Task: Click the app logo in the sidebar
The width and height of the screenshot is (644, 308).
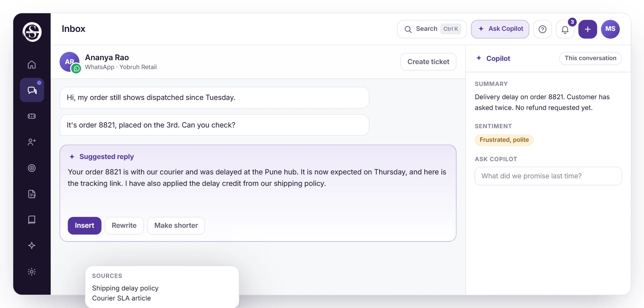Action: (32, 32)
